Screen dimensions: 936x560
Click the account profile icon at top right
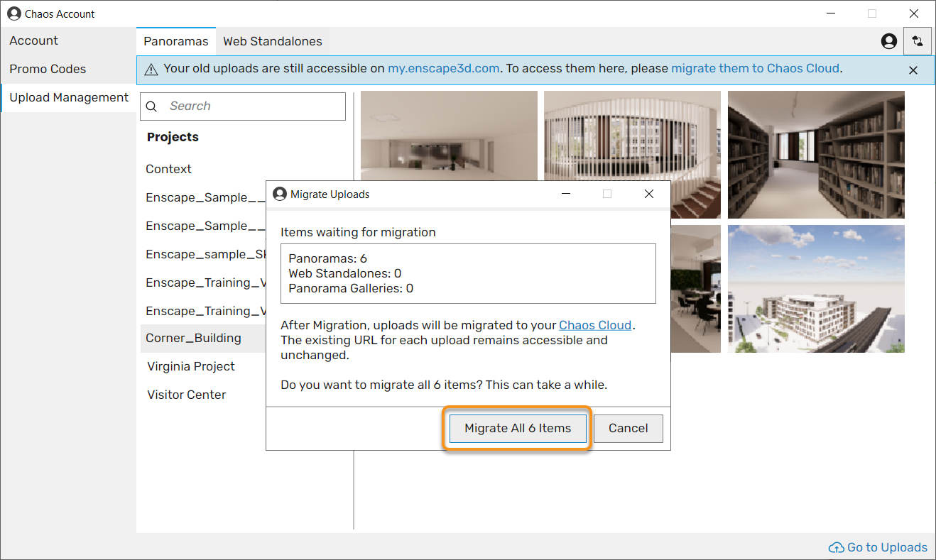[x=888, y=41]
